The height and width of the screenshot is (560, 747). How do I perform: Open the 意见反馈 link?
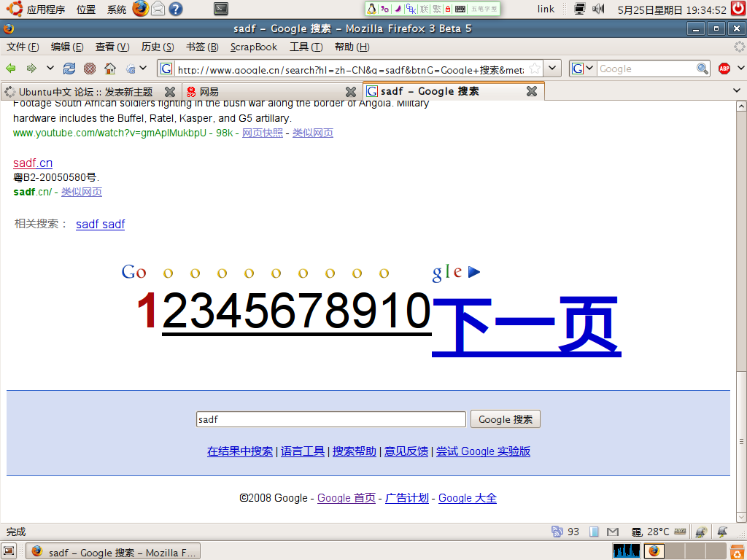click(x=406, y=451)
